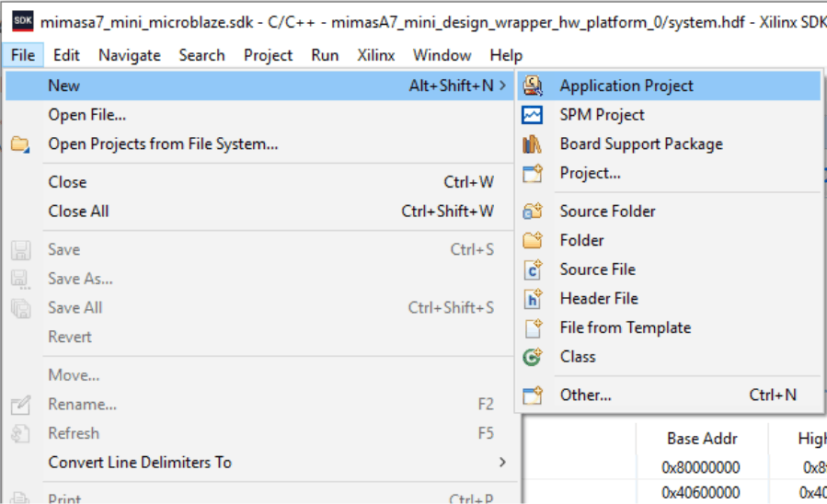Click the Open Projects from File System folder icon

click(20, 144)
